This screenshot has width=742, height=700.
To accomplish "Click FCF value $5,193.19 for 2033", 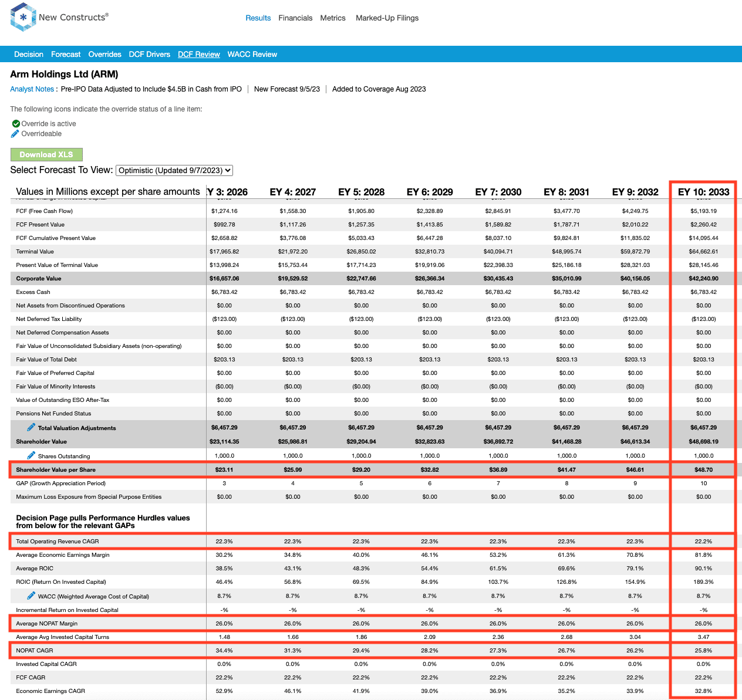I will point(704,211).
